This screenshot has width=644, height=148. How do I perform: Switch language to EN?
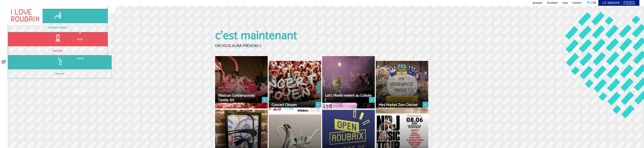(594, 3)
